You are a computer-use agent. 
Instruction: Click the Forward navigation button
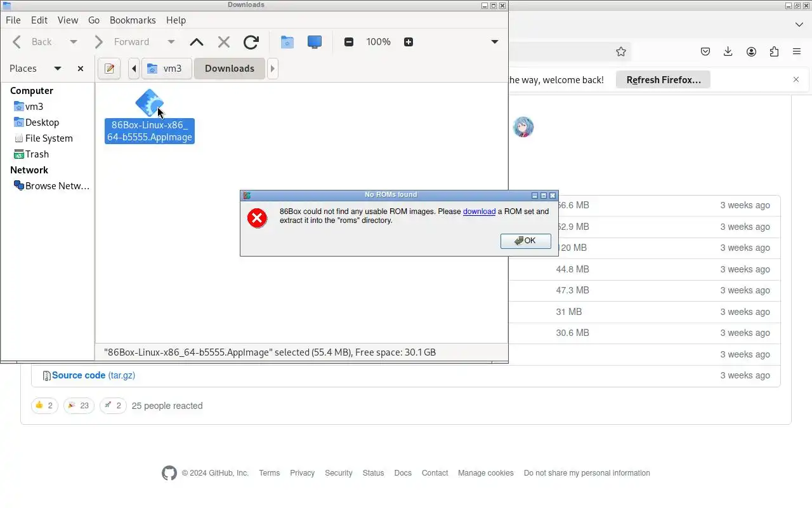(122, 42)
